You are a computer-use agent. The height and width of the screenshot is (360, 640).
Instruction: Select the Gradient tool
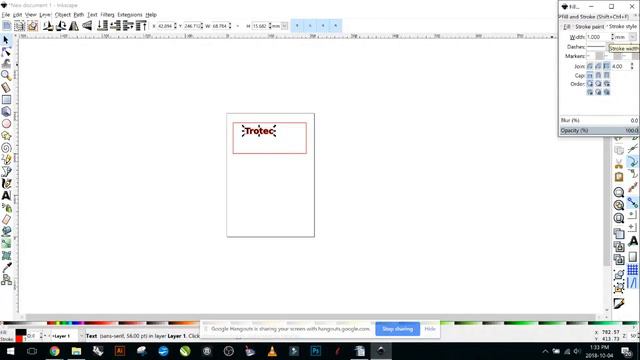(6, 244)
